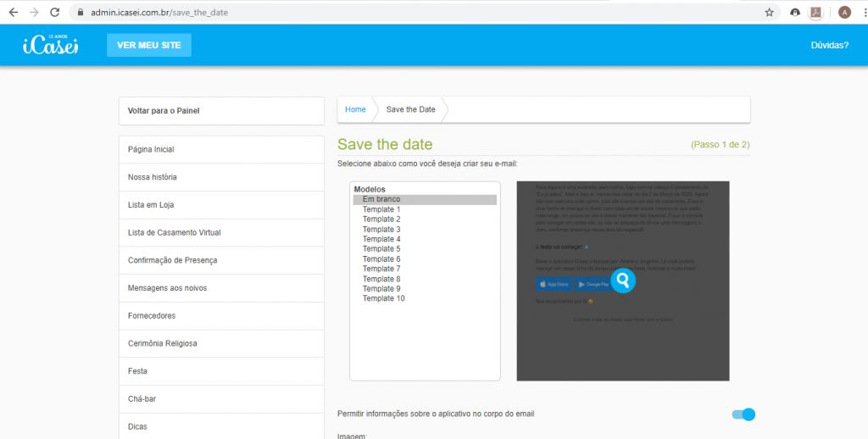Select Template 5 in the models list
Viewport: 868px width, 439px height.
point(425,249)
